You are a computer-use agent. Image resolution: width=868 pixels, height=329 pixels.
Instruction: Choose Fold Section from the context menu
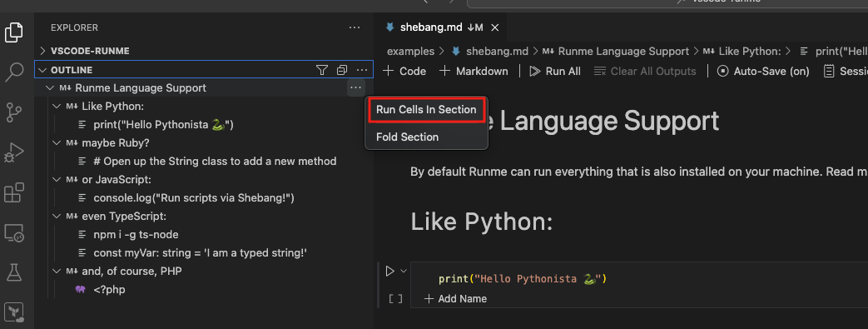408,137
